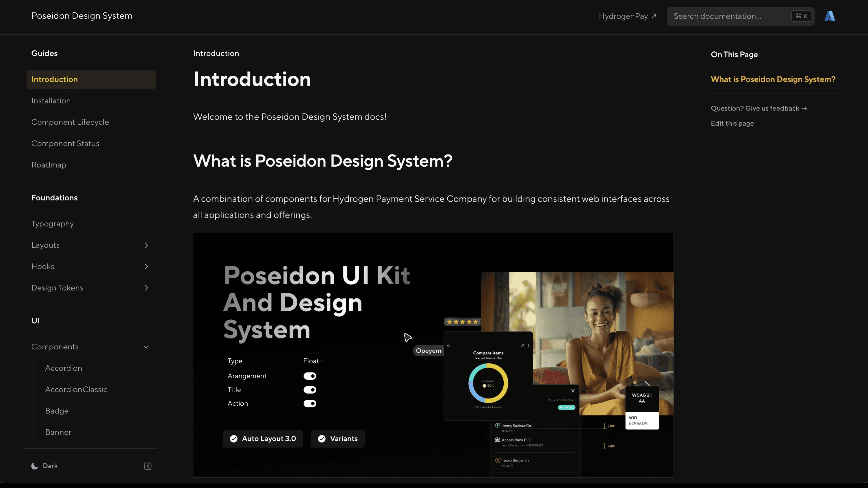Expand the Layouts section chevron
The width and height of the screenshot is (868, 488).
point(146,245)
